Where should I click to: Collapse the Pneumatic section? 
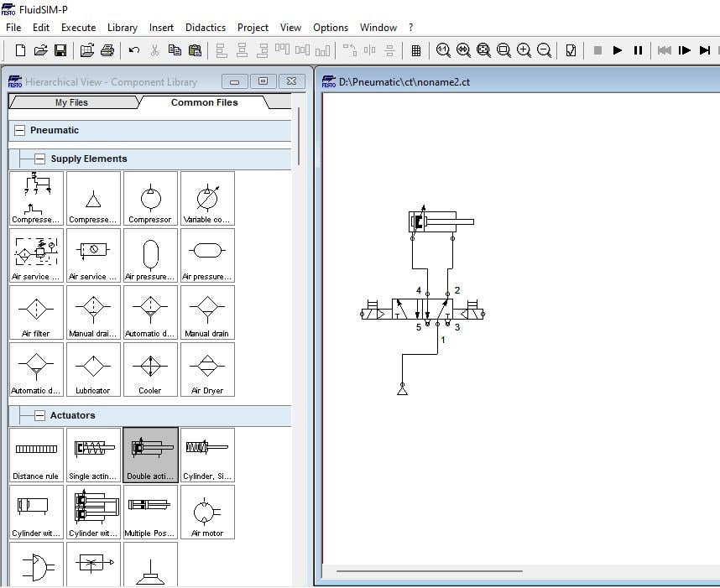(x=18, y=130)
